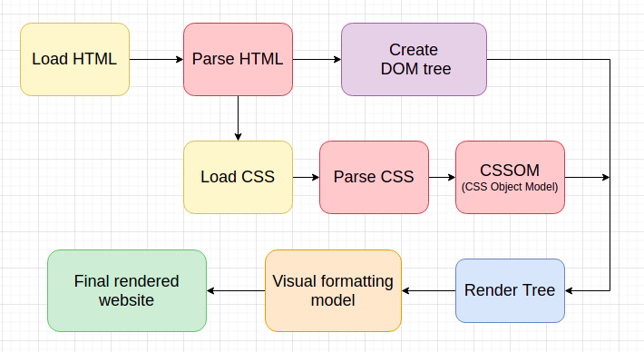The image size is (644, 352).
Task: Select the CSSOM node
Action: (x=510, y=177)
